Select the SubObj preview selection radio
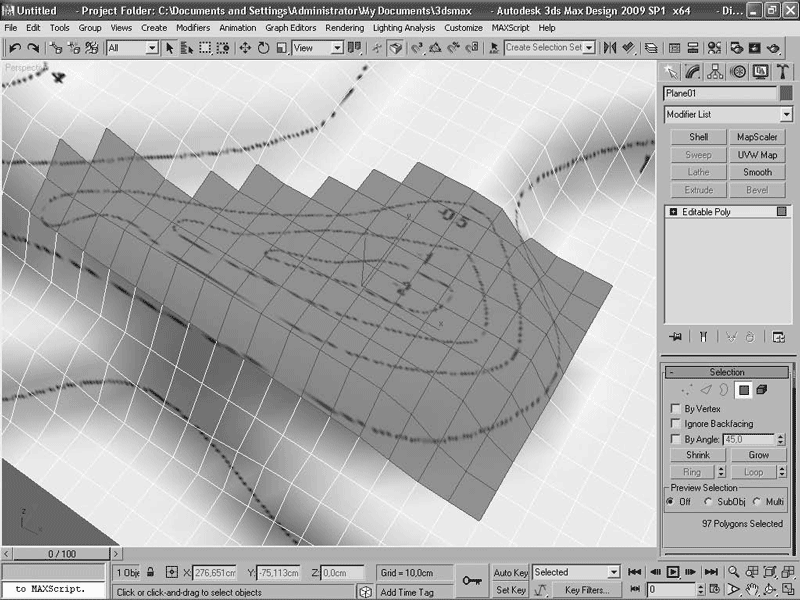 [x=709, y=502]
